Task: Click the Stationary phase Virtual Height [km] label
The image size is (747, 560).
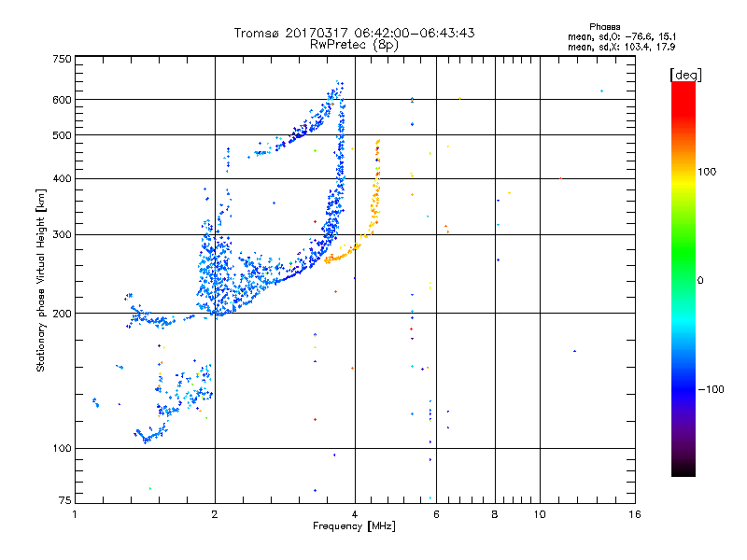Action: pos(40,280)
